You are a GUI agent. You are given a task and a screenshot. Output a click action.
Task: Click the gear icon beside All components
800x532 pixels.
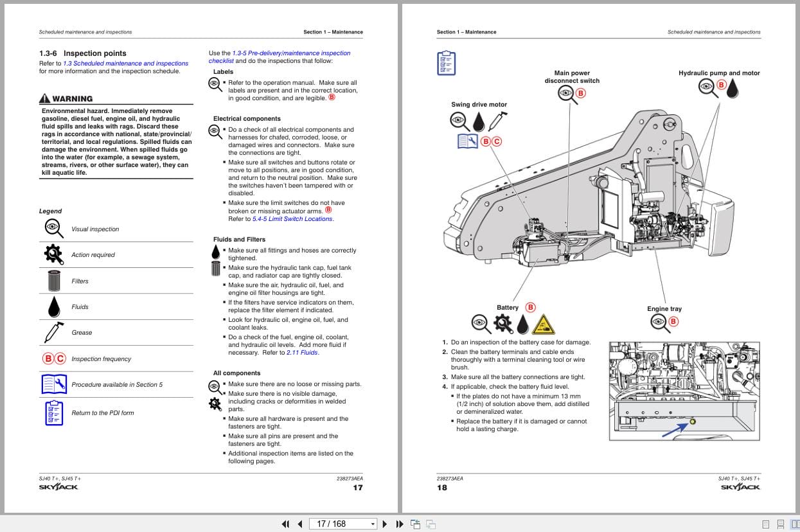(215, 403)
